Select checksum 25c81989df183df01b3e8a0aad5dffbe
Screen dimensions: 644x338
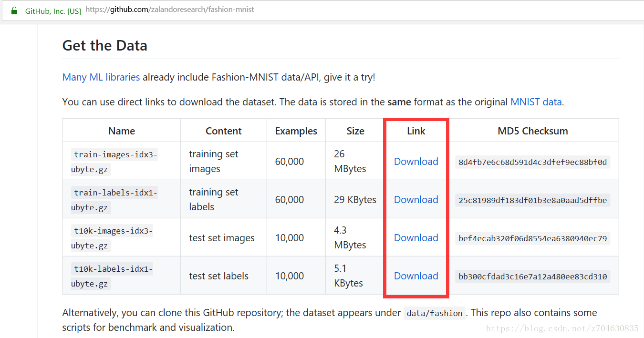[533, 200]
